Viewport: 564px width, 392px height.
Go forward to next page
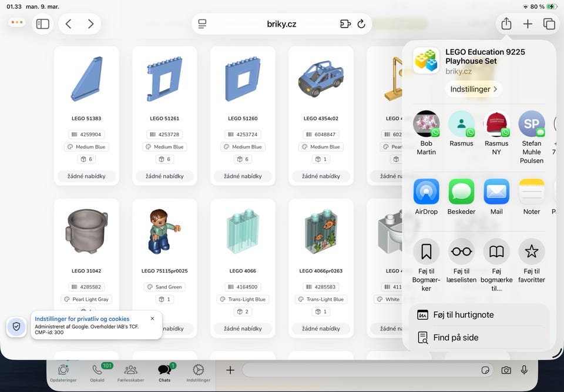(90, 24)
